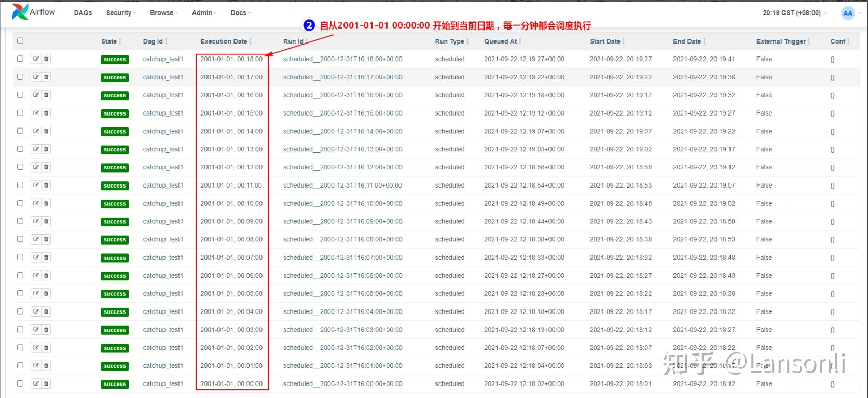868x398 pixels.
Task: Expand the Browse menu
Action: (164, 13)
